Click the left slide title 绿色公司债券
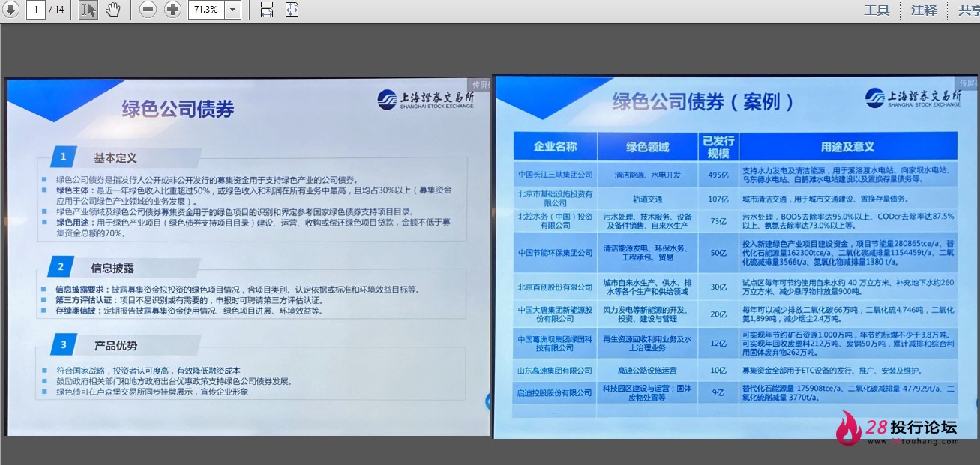 178,109
